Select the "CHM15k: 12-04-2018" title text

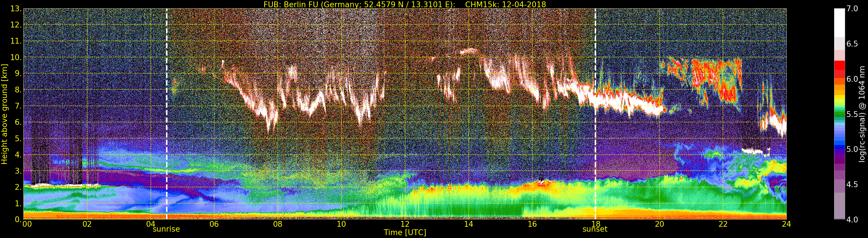click(505, 4)
